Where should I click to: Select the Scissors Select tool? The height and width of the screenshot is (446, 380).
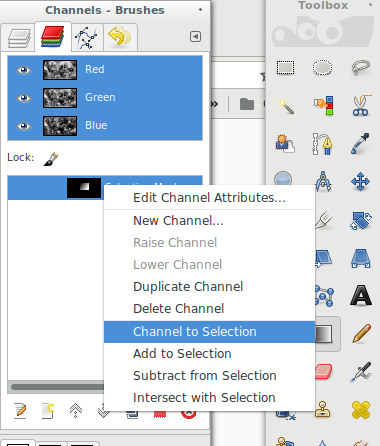point(361,106)
